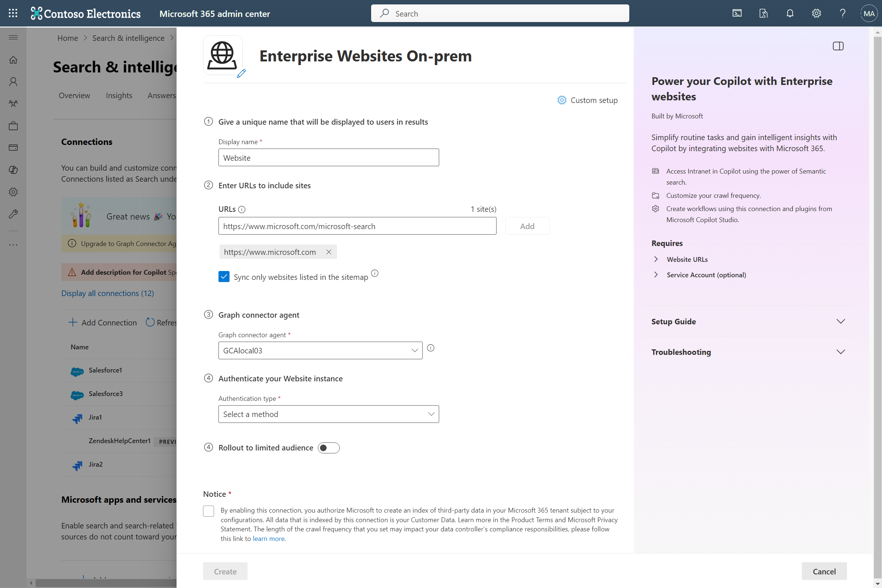882x588 pixels.
Task: Open the app launcher waffle menu
Action: point(13,13)
